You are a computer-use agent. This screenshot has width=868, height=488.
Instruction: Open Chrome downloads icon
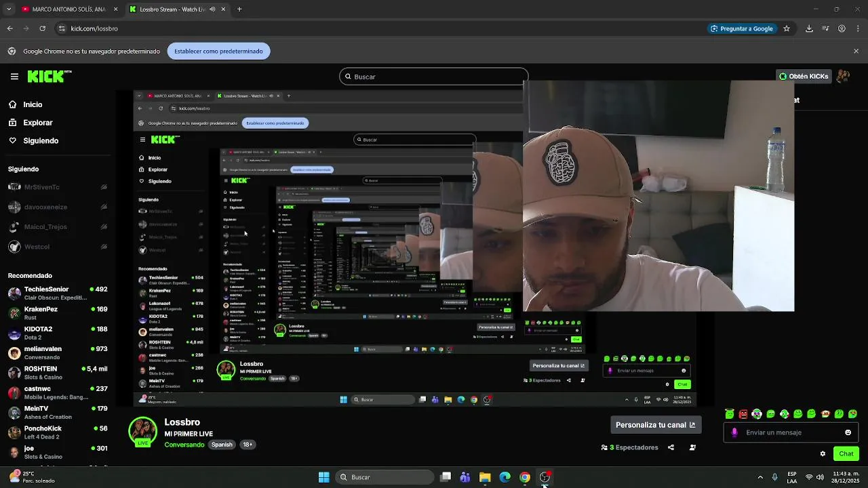coord(809,28)
